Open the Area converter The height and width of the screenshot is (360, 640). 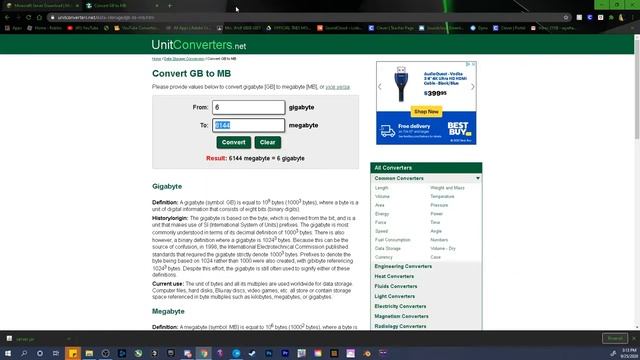[x=380, y=205]
